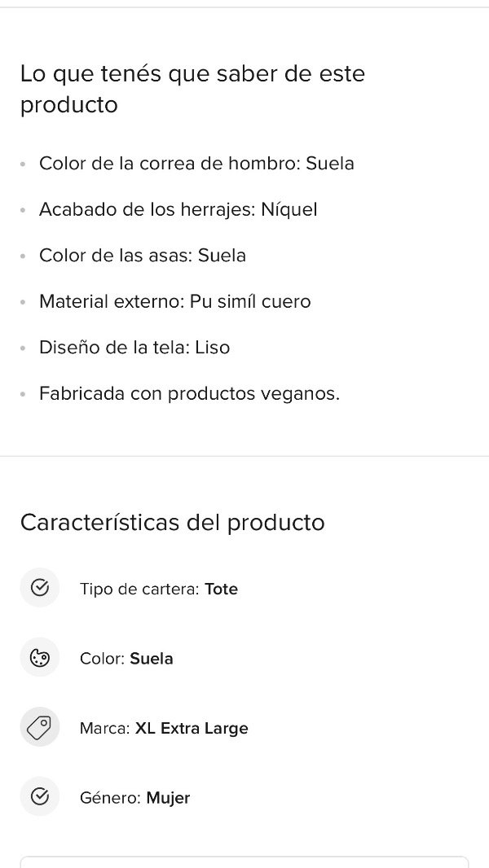Click the heading Lo que tenés que saber
This screenshot has height=868, width=489.
pyautogui.click(x=192, y=88)
